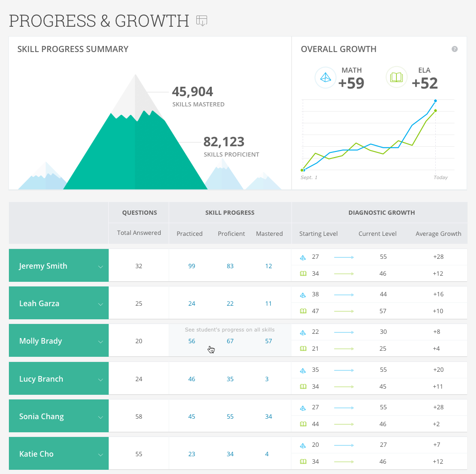Screen dimensions: 476x474
Task: Select the Math pyramid icon in Overall Growth
Action: (x=325, y=77)
